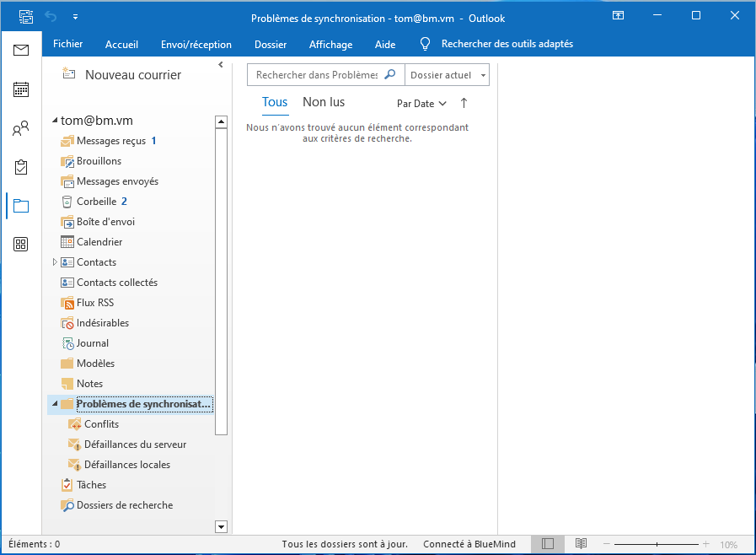Select the Défaillances du serveur folder
This screenshot has height=555, width=756.
(135, 445)
